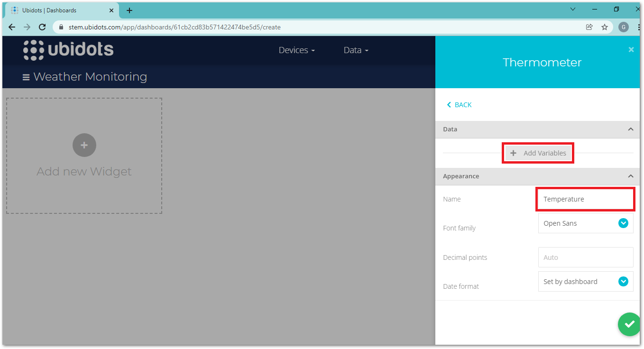Bookmark this page with star icon
644x349 pixels.
[605, 27]
